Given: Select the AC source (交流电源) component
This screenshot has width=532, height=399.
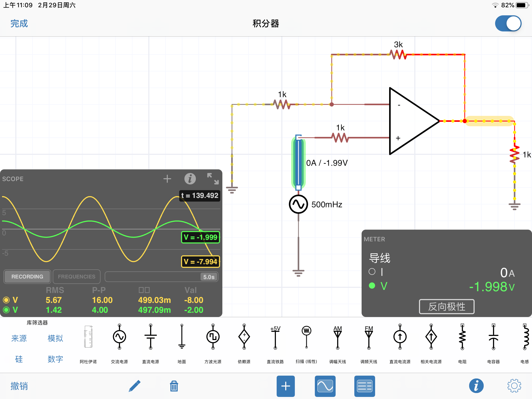Looking at the screenshot, I should tap(119, 337).
